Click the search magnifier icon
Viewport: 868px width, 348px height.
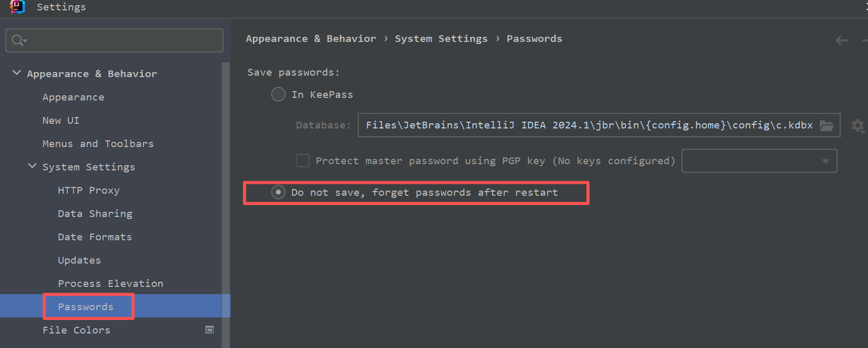18,40
